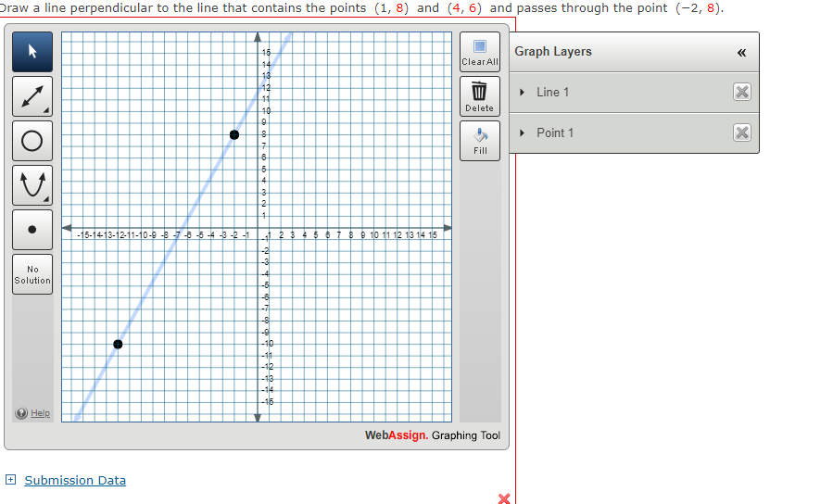Select the parabola tool
Viewport: 833px width, 504px height.
[32, 185]
